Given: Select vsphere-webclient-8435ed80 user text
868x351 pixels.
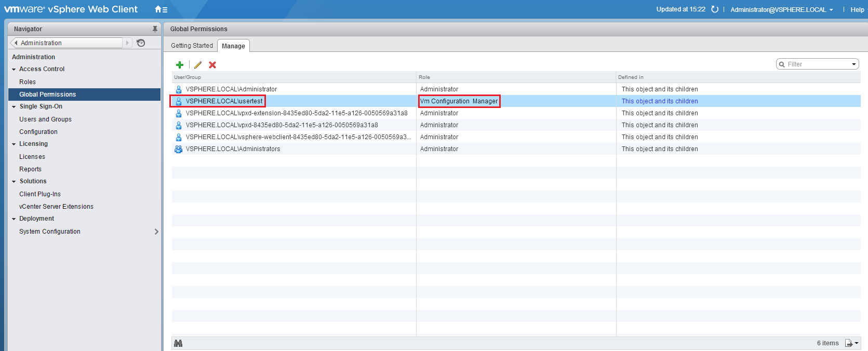Looking at the screenshot, I should coord(298,137).
